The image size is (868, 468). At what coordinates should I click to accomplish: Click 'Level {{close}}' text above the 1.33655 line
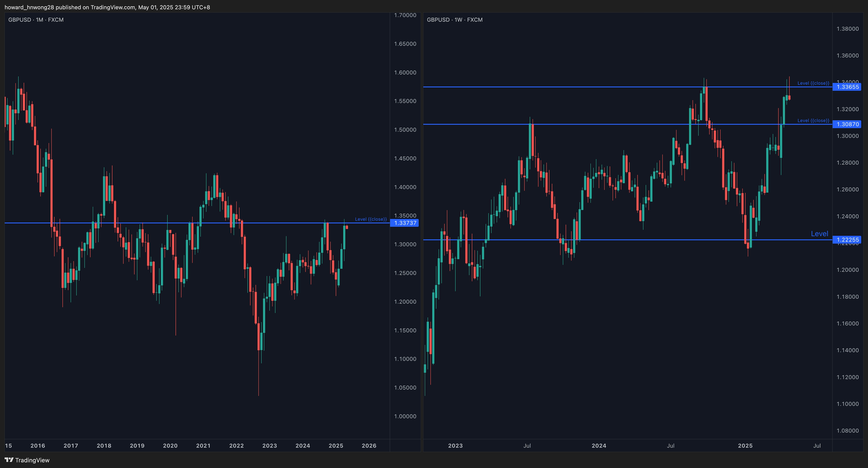click(813, 83)
